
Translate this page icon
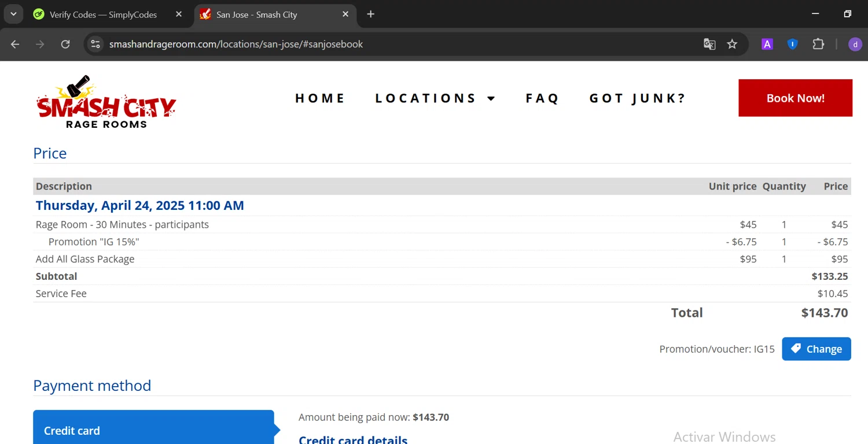pos(709,44)
